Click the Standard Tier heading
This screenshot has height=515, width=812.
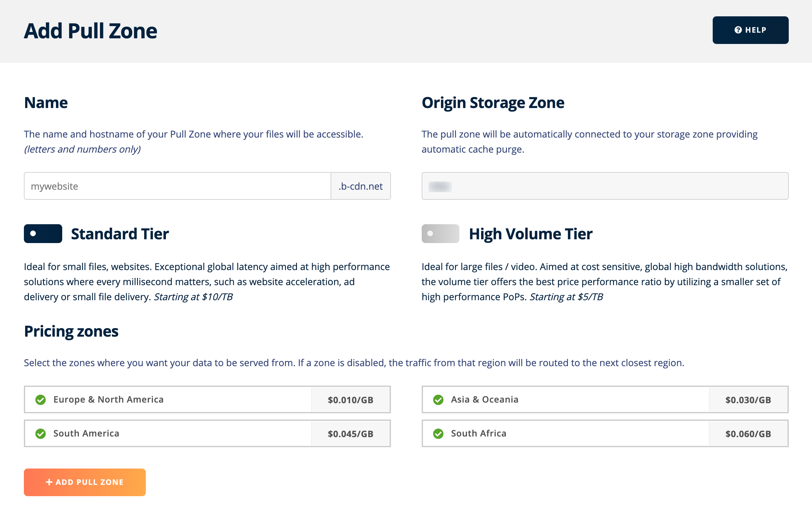120,234
